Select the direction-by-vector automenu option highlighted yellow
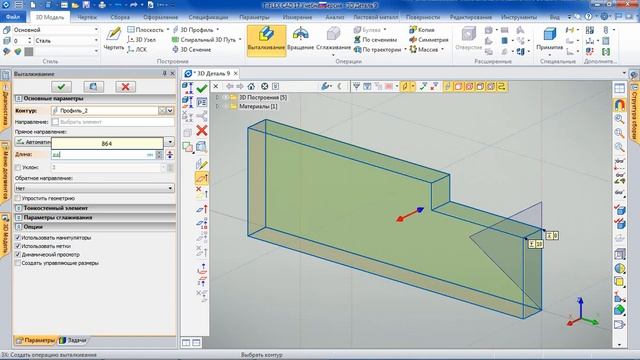Screen dimensions: 640x360 tap(202, 178)
